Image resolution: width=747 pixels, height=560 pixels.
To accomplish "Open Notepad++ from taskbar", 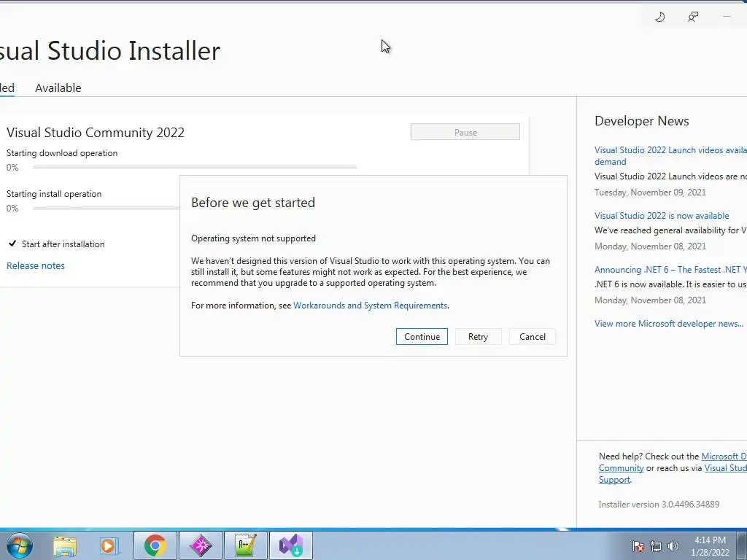I will (246, 545).
